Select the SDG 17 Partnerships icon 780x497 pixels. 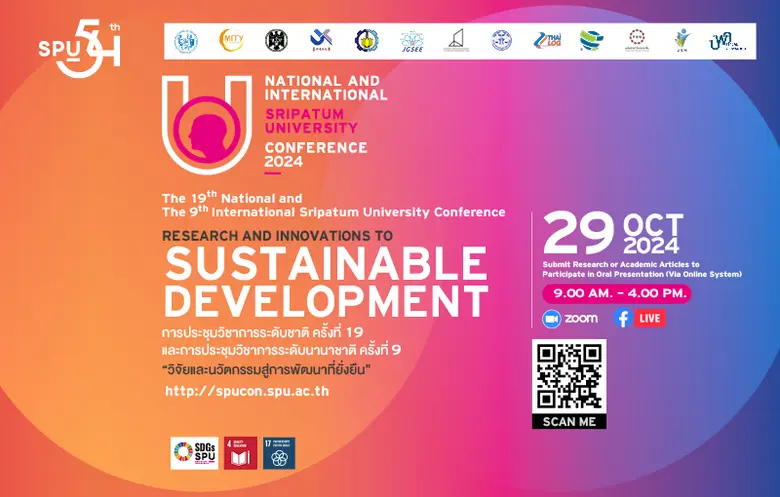(x=279, y=453)
